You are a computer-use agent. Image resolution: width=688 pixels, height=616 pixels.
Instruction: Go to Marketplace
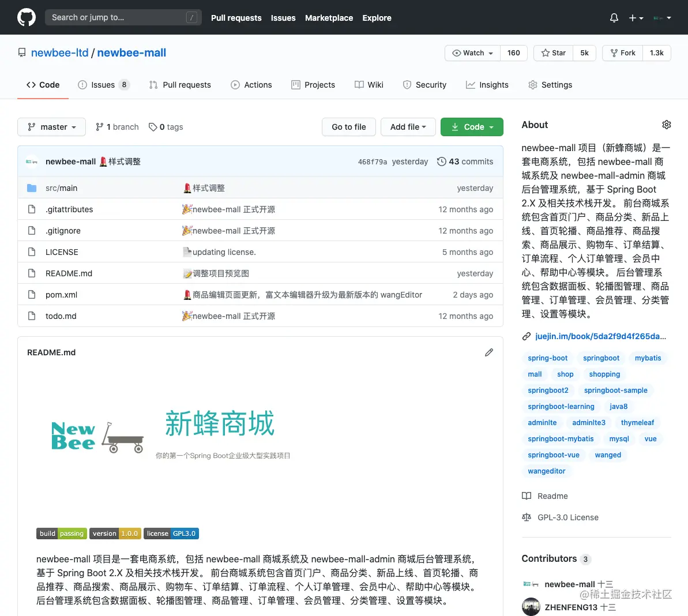pyautogui.click(x=329, y=18)
